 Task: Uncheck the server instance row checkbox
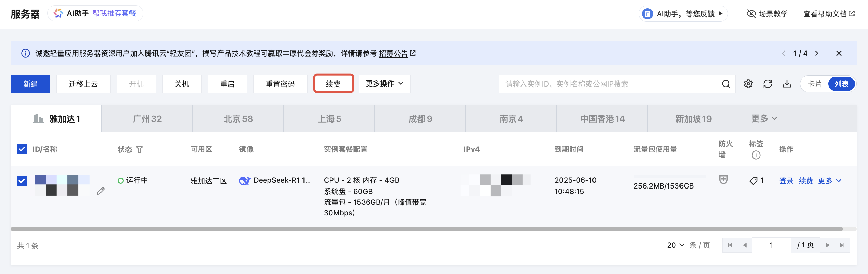tap(22, 181)
